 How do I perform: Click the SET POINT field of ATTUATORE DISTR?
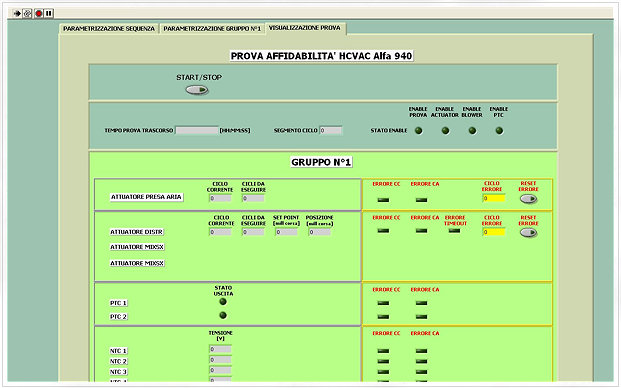(286, 232)
